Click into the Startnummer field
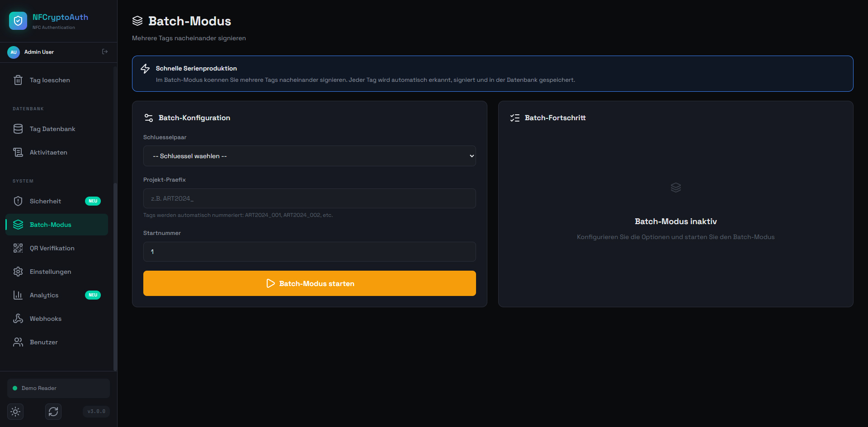 pos(309,252)
